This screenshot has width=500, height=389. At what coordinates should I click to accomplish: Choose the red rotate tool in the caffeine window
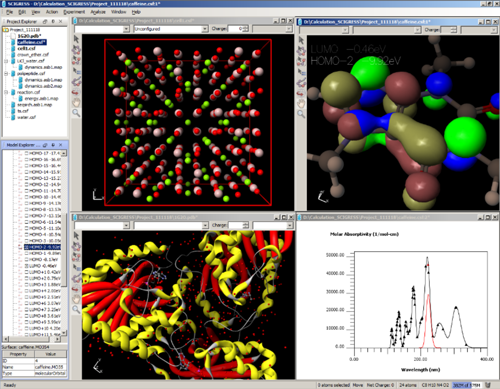click(301, 93)
